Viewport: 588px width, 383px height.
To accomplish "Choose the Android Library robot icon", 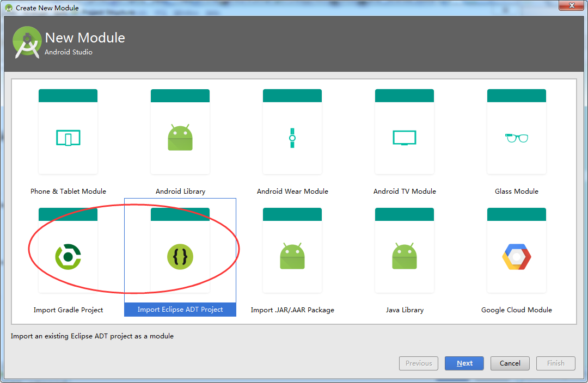I will coord(180,138).
